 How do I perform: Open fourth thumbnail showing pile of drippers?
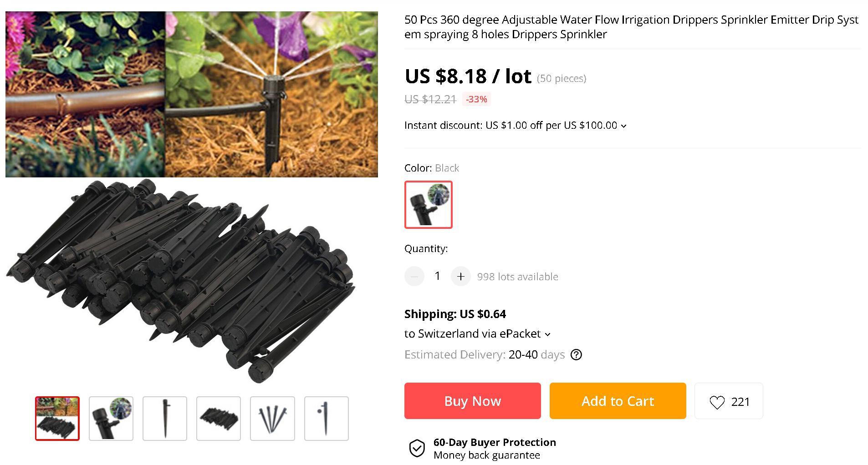coord(219,419)
